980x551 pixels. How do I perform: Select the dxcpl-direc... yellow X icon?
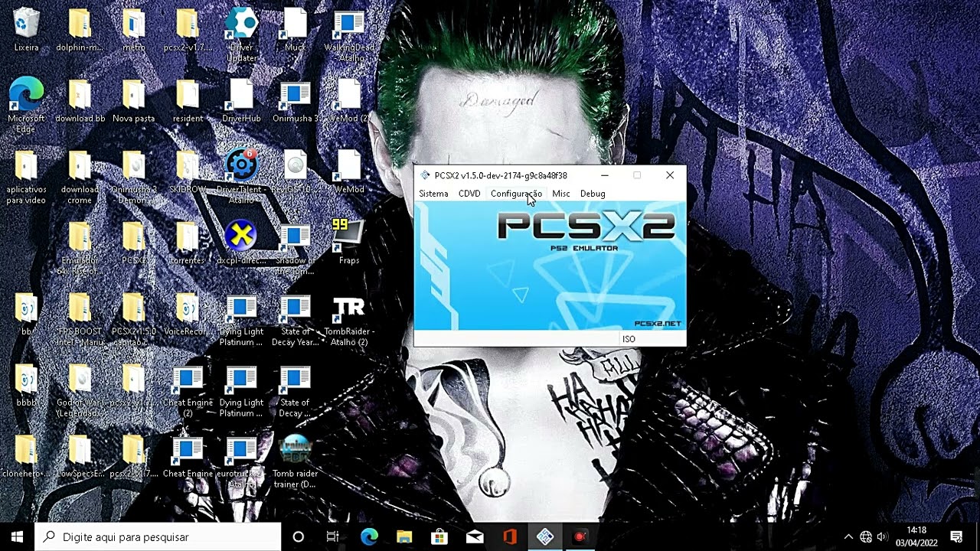[x=241, y=243]
